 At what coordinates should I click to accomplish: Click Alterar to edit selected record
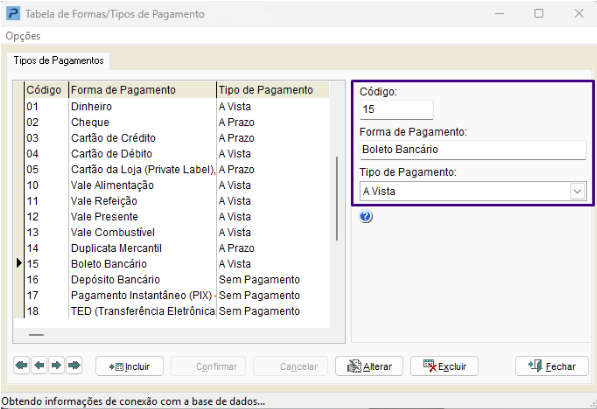click(x=369, y=366)
